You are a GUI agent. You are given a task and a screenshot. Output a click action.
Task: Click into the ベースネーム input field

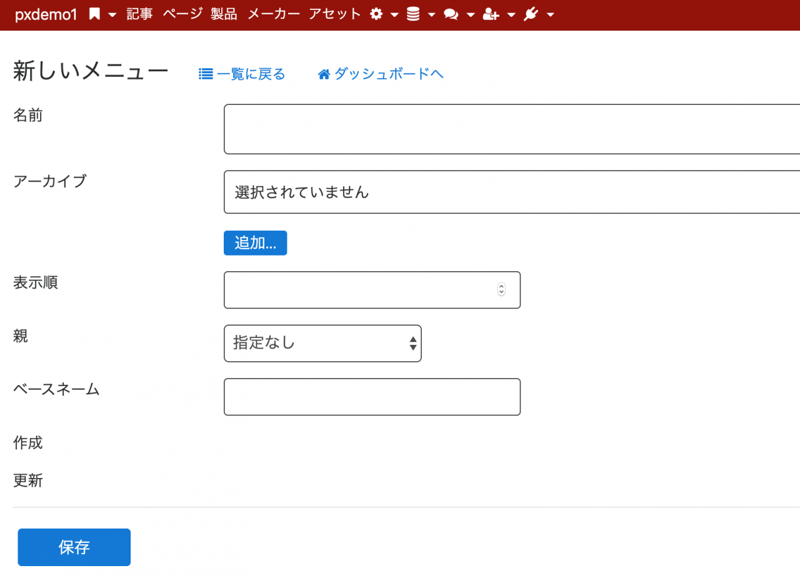(x=372, y=397)
